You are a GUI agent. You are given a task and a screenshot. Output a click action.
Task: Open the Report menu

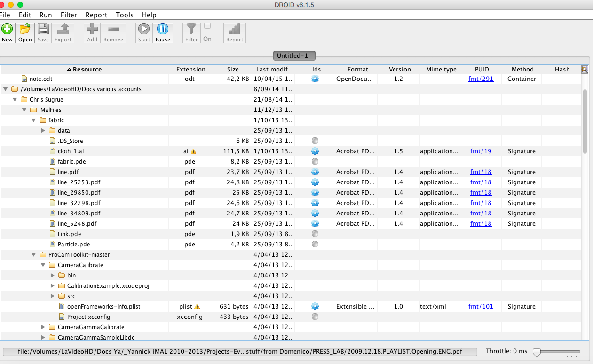click(96, 15)
